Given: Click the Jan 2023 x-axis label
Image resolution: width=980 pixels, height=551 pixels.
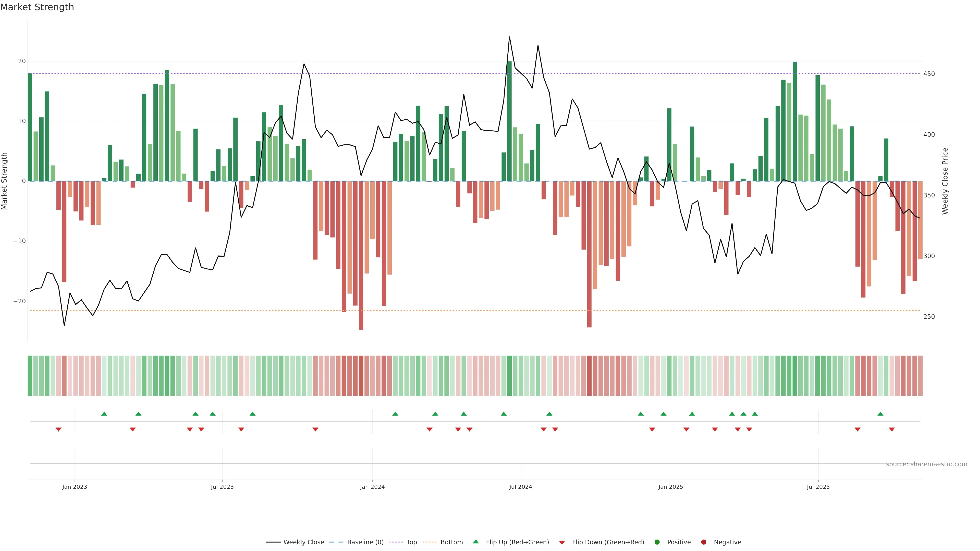Looking at the screenshot, I should click(75, 487).
